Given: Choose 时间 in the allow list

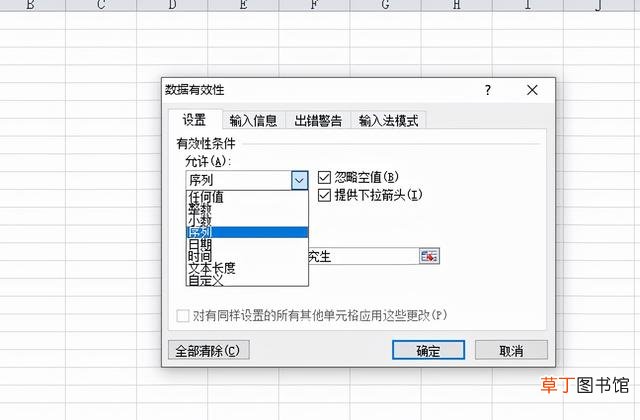Looking at the screenshot, I should tap(247, 256).
